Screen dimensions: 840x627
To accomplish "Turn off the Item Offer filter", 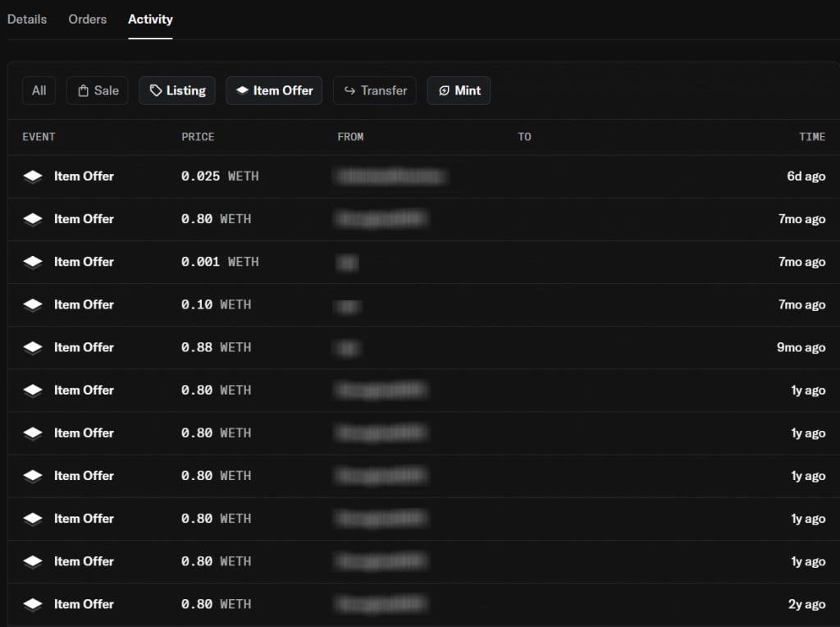I will (274, 90).
